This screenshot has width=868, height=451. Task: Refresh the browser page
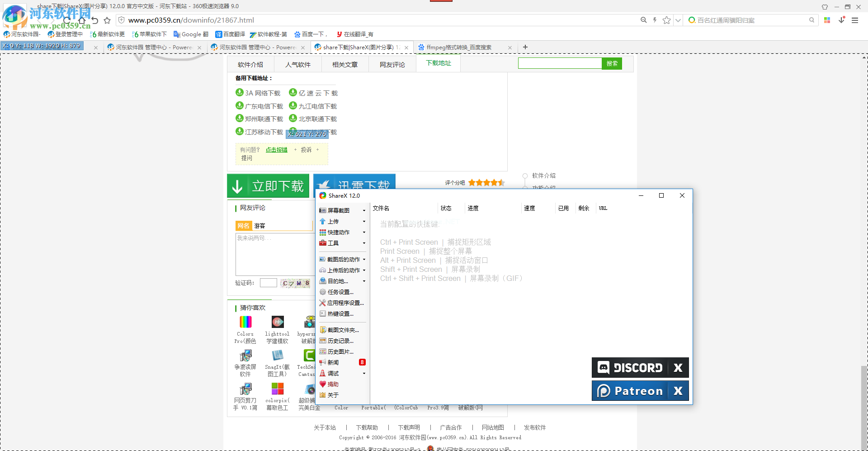pyautogui.click(x=67, y=20)
